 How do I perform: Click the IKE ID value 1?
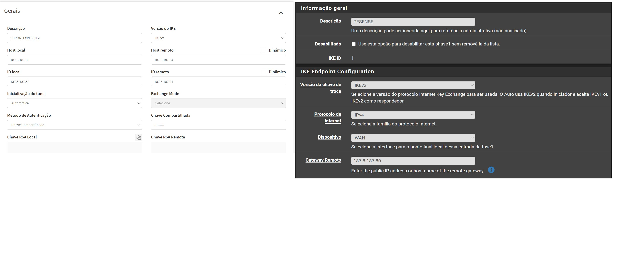tap(352, 58)
